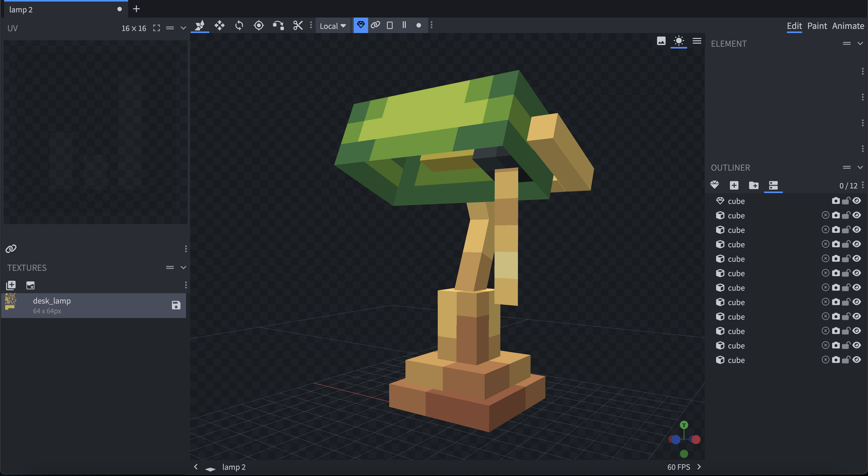
Task: Click Add Cube icon in Outliner
Action: pos(734,185)
